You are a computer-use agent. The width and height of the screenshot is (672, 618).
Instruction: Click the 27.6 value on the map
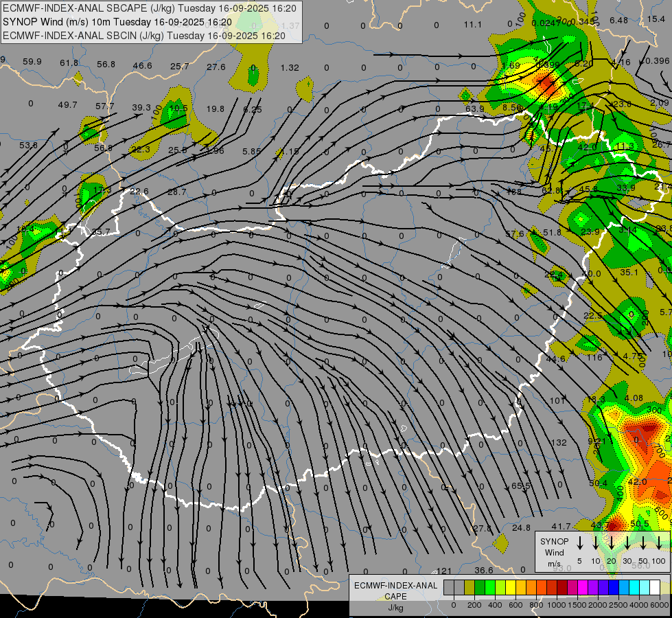[x=216, y=67]
